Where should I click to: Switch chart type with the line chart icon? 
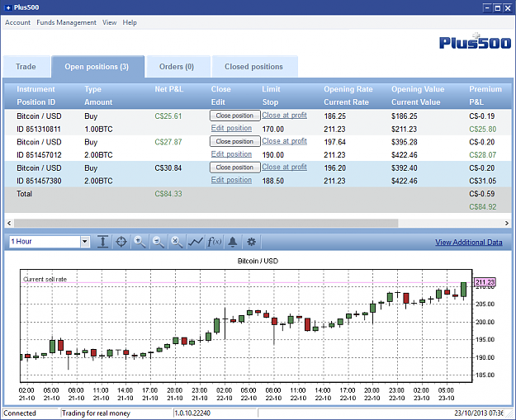pos(196,242)
